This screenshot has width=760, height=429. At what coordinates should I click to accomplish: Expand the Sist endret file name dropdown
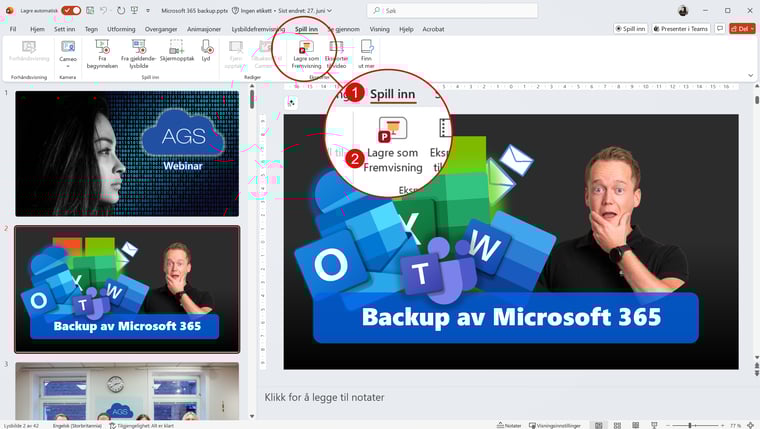[x=305, y=10]
